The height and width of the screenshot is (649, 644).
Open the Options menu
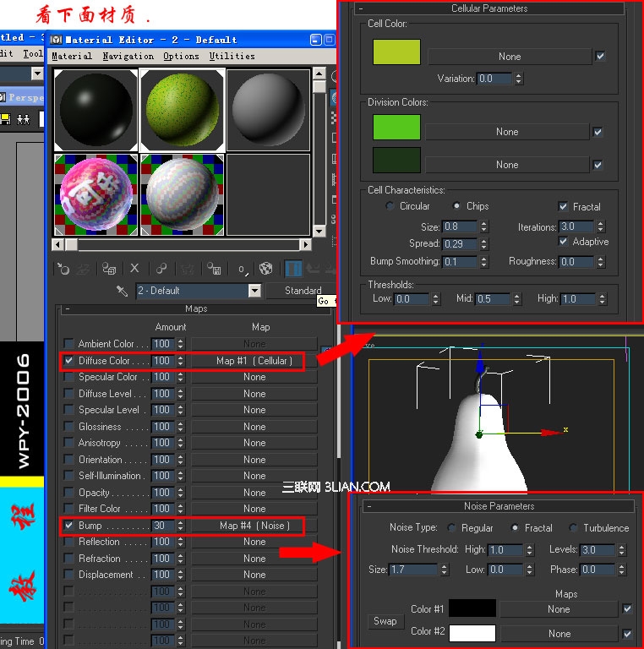click(181, 56)
